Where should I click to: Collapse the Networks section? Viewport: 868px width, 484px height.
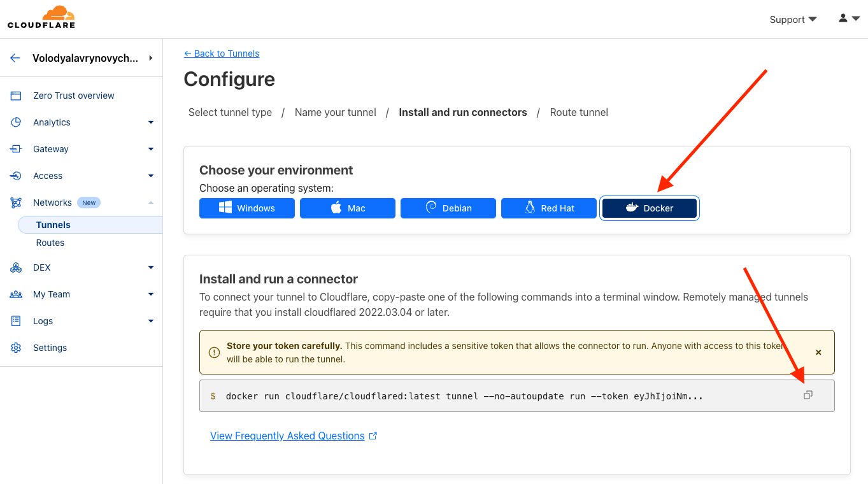151,203
